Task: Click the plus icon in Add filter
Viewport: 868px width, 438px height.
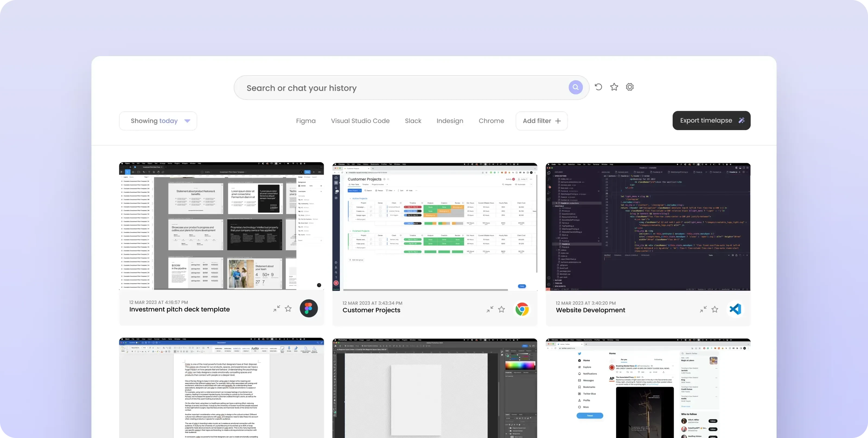Action: [558, 121]
